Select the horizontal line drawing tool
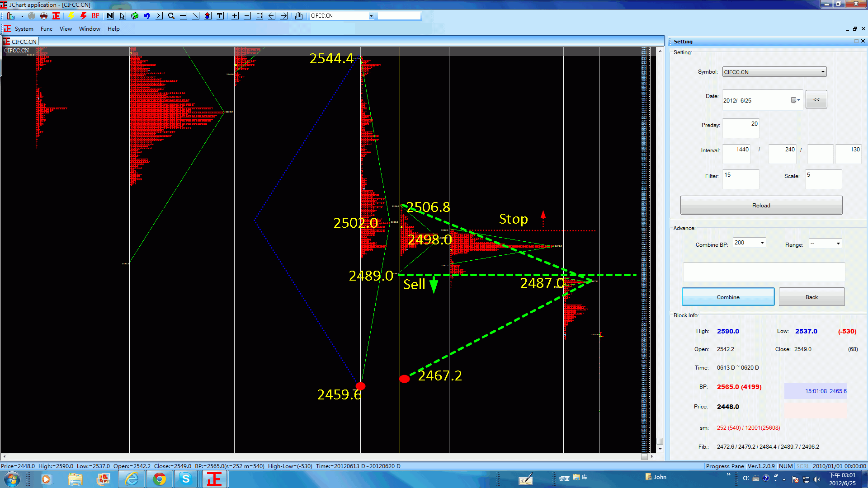 coord(184,16)
